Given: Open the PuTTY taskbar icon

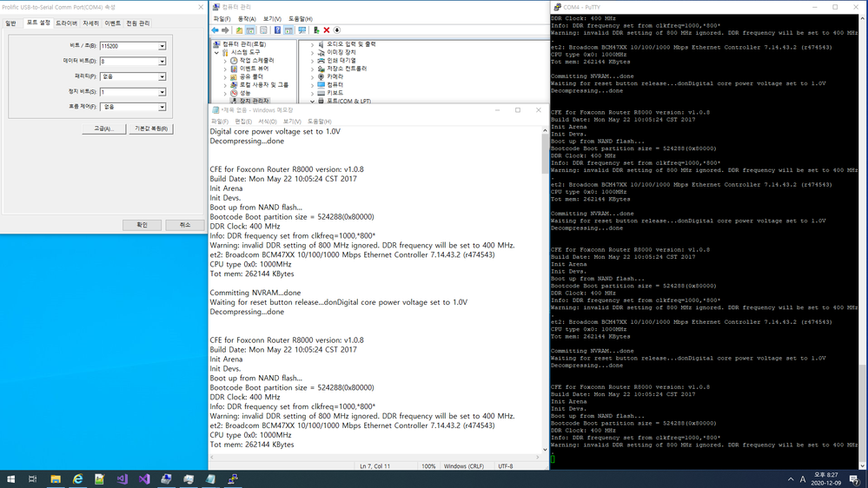Looking at the screenshot, I should click(233, 479).
